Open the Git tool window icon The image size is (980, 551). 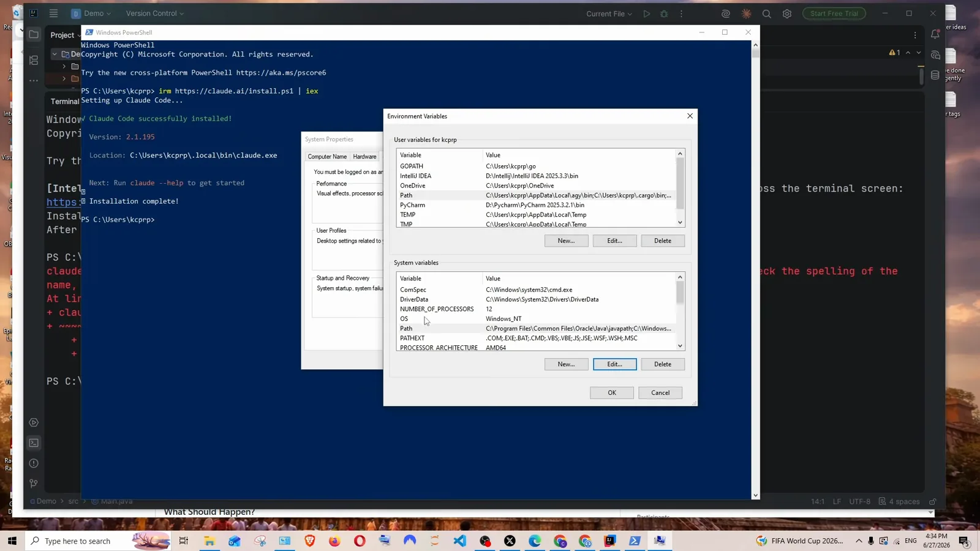tap(34, 484)
